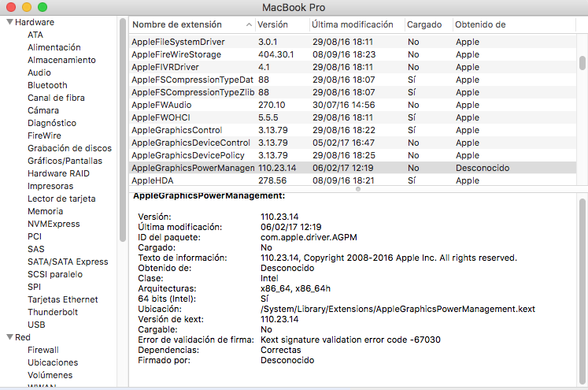Collapse the Hardware section triangle
The height and width of the screenshot is (390, 588).
tap(8, 22)
